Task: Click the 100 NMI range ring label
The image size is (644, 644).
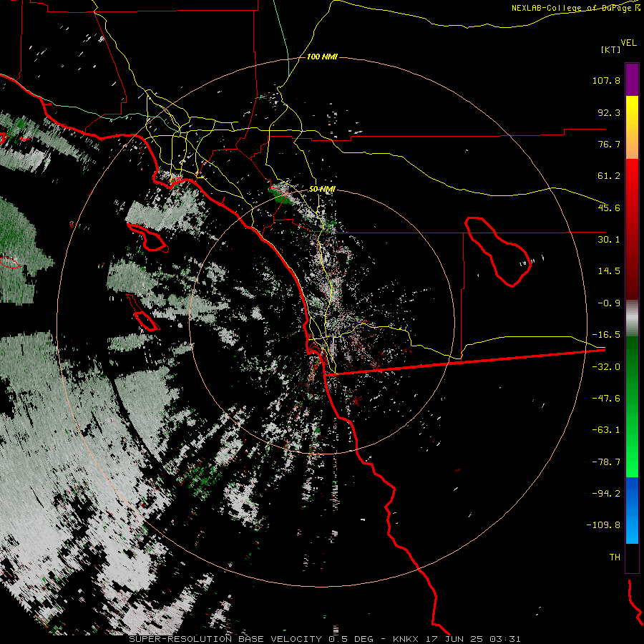Action: [322, 57]
